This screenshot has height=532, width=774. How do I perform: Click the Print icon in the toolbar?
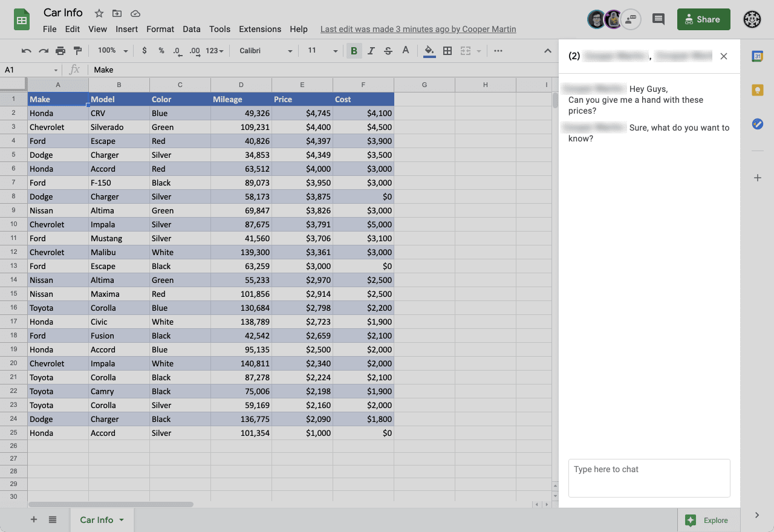[x=61, y=51]
